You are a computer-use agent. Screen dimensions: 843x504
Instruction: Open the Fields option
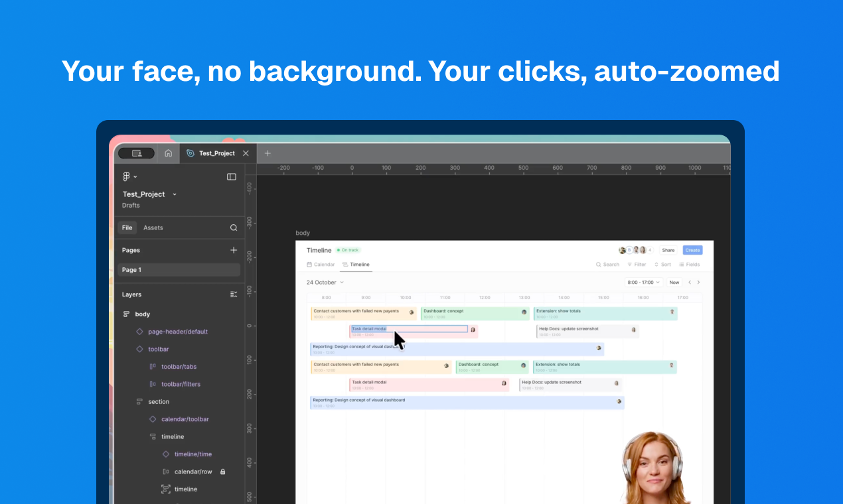point(689,265)
